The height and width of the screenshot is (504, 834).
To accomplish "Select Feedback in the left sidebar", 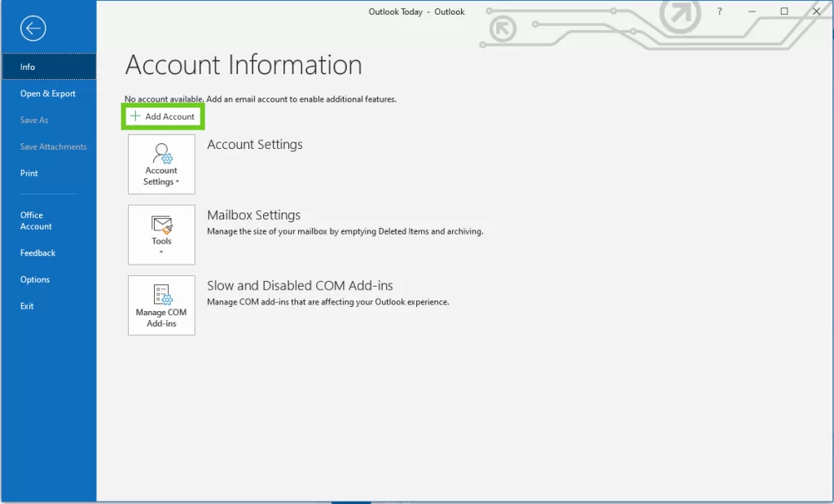I will coord(37,253).
